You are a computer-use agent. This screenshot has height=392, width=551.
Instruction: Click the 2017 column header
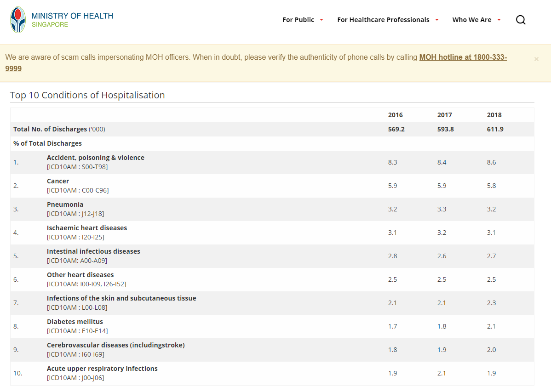[444, 115]
